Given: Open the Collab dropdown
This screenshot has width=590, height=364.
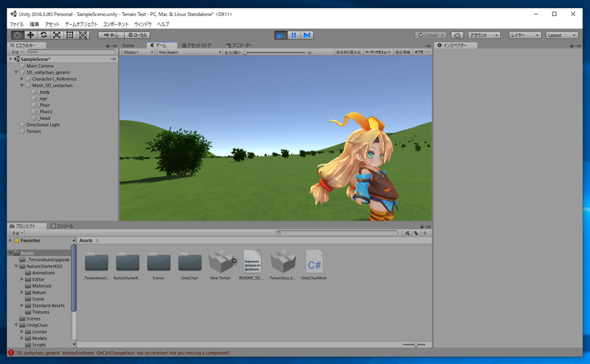Looking at the screenshot, I should pyautogui.click(x=431, y=35).
